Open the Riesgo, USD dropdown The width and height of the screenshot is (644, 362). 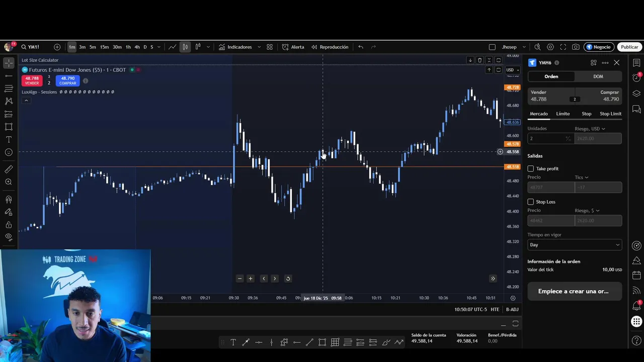point(590,129)
